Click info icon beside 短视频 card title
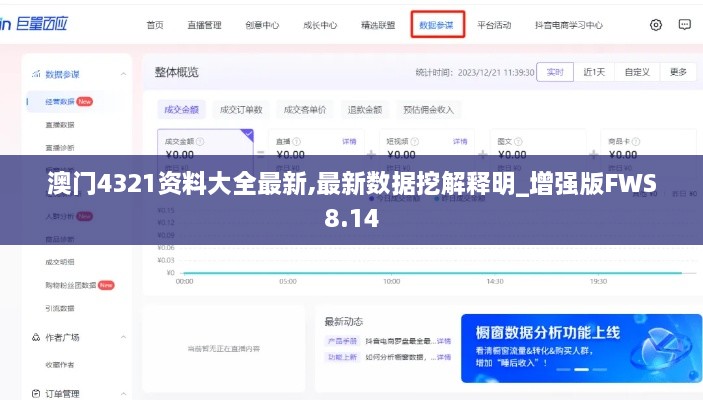Screen dimensions: 703x400 [414, 142]
